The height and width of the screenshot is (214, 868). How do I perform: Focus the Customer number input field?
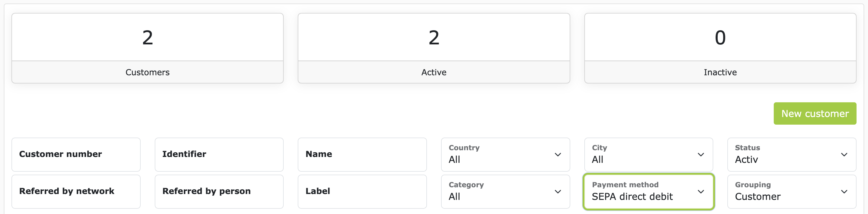pyautogui.click(x=76, y=155)
